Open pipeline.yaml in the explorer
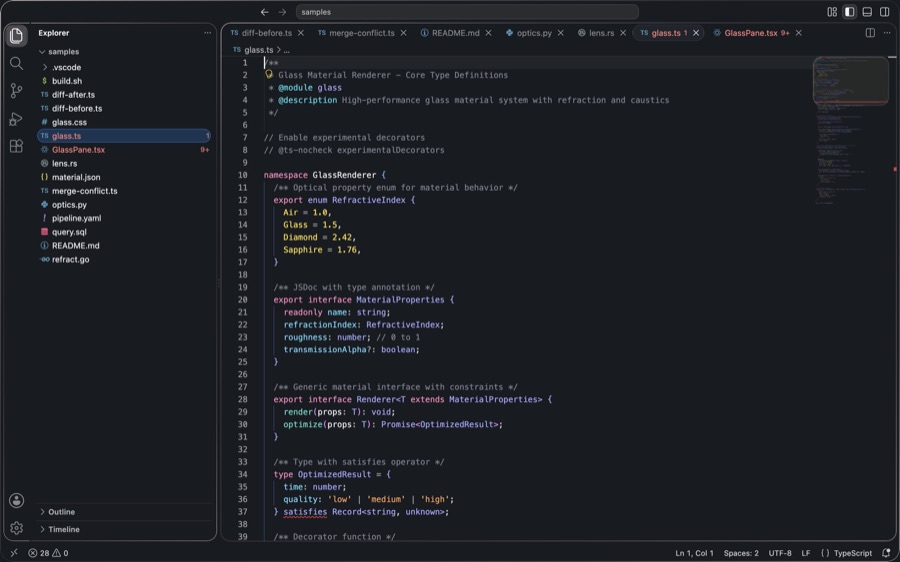The width and height of the screenshot is (900, 562). tap(124, 218)
